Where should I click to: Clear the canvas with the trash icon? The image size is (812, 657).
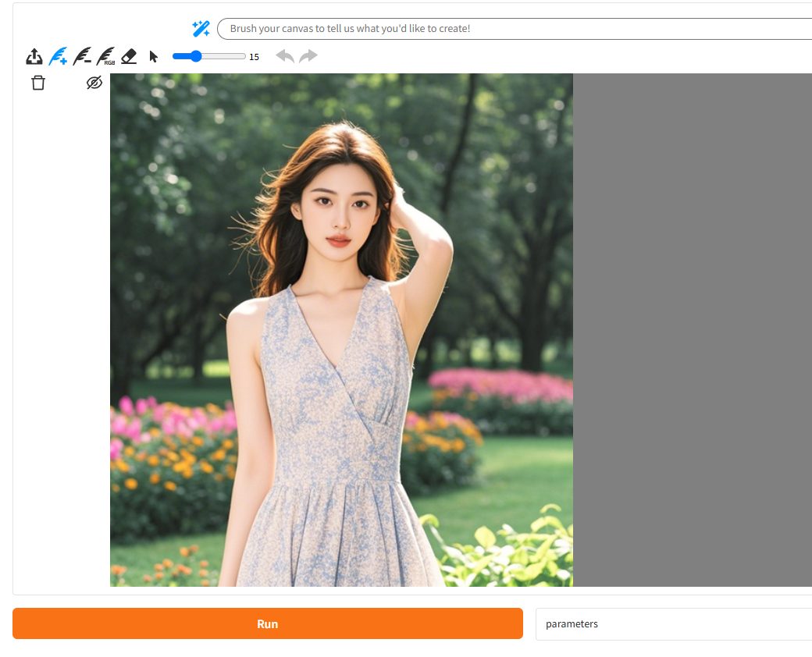(37, 83)
